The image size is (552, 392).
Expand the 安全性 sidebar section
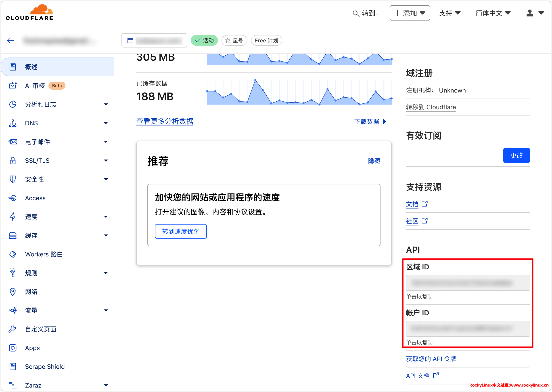(x=106, y=179)
